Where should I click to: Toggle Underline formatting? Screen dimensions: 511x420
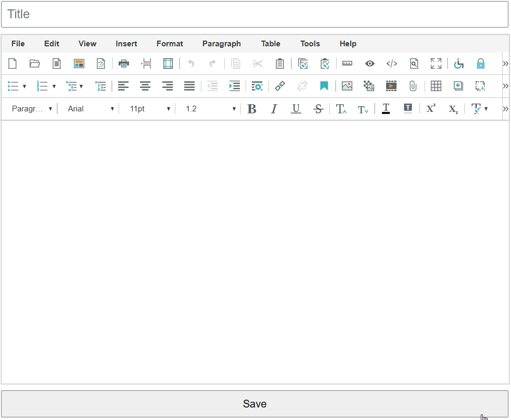click(x=296, y=109)
